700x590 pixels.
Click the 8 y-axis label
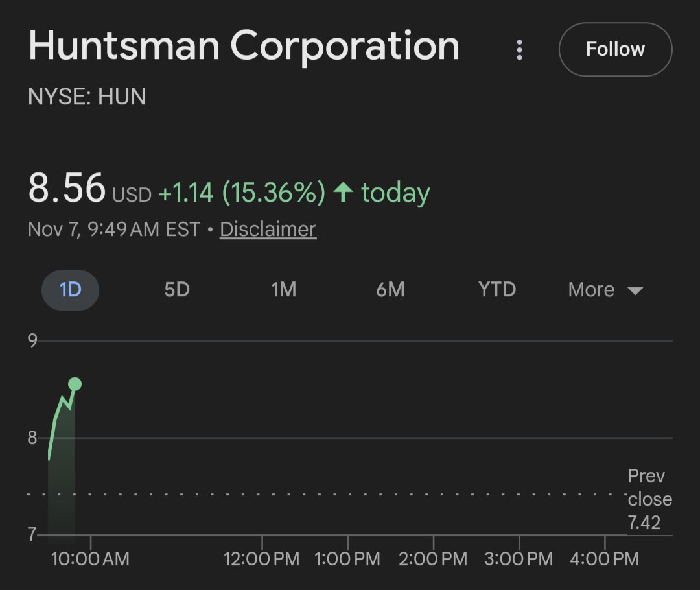32,438
